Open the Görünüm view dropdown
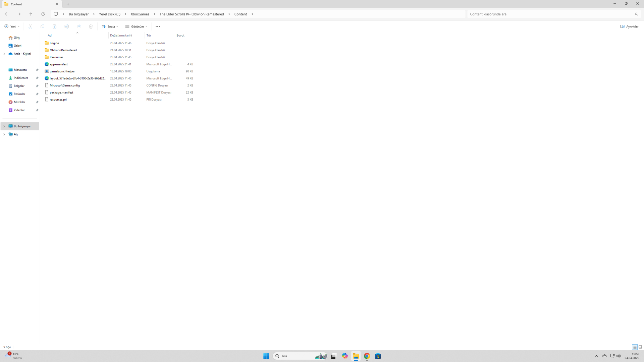This screenshot has height=362, width=644. pos(136,26)
